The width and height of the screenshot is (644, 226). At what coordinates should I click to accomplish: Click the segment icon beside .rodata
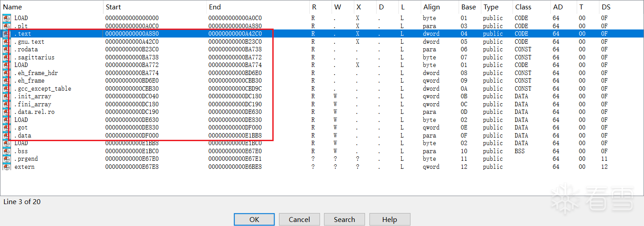pyautogui.click(x=7, y=49)
